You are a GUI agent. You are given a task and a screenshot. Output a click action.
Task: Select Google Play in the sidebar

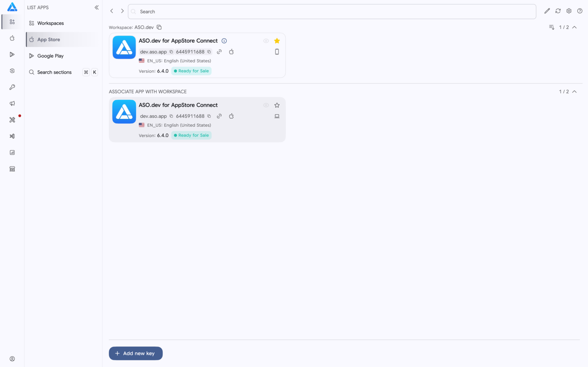(x=63, y=56)
